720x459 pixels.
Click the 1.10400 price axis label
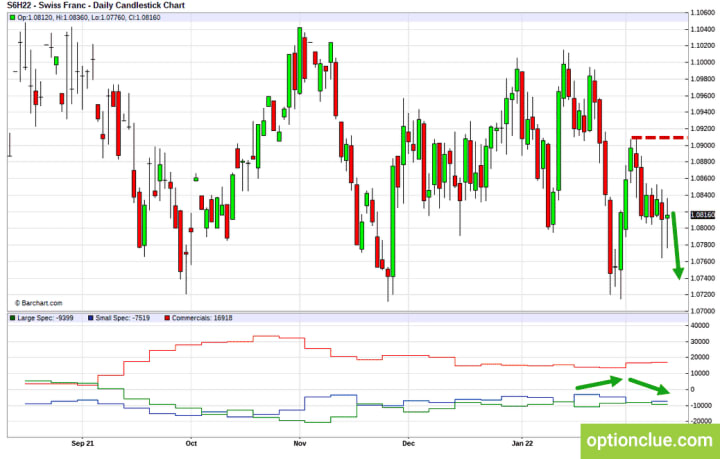(x=703, y=29)
